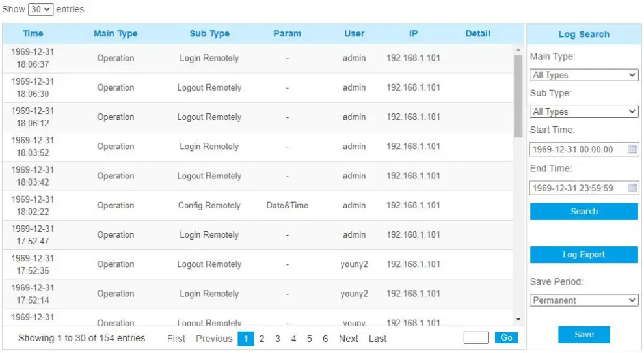Click the Go page button
This screenshot has width=644, height=353.
506,338
